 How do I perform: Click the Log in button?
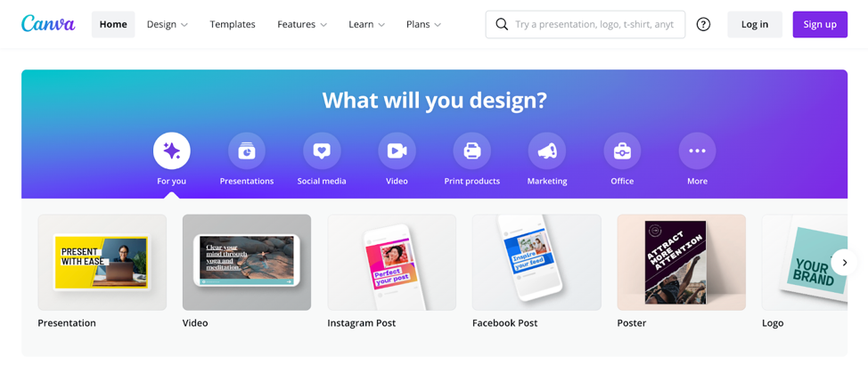(755, 24)
